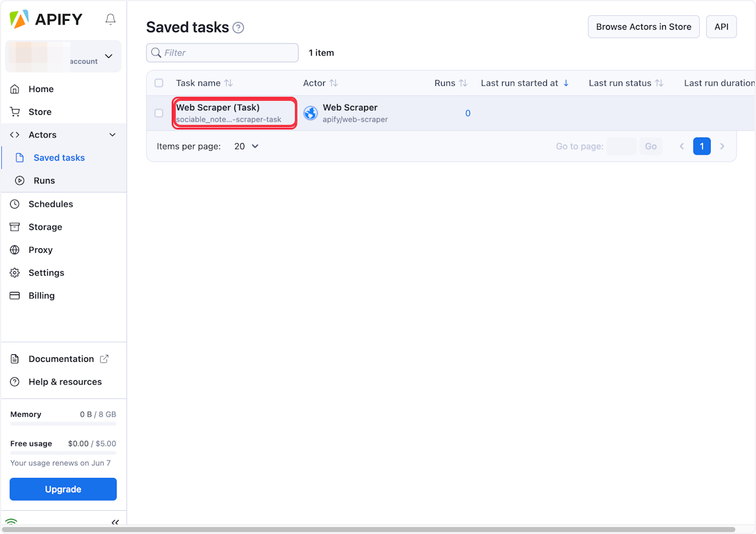
Task: Sort by Task name column
Action: [205, 83]
